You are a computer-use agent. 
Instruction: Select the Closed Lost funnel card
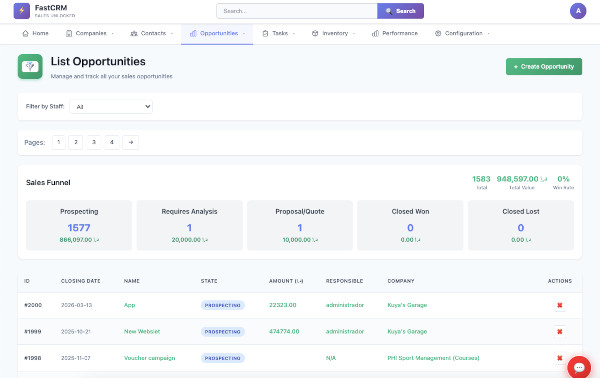[x=521, y=225]
